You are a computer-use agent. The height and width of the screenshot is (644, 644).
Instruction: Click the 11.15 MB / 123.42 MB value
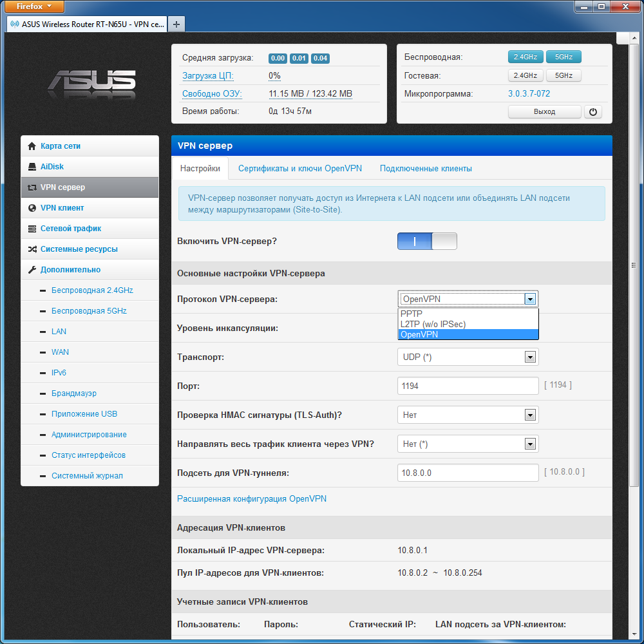(310, 93)
